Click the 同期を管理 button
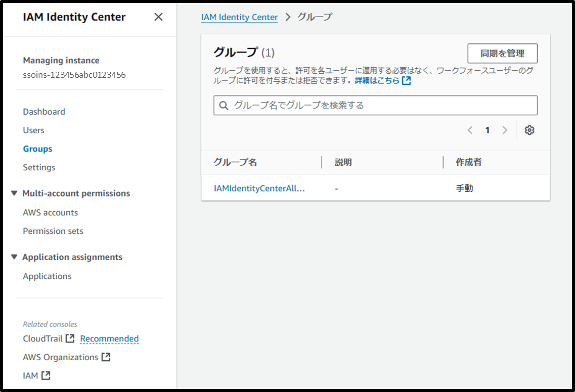The image size is (575, 392). coord(502,54)
